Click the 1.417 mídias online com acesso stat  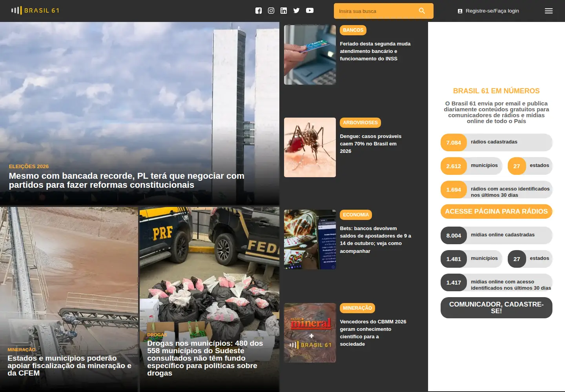click(496, 282)
